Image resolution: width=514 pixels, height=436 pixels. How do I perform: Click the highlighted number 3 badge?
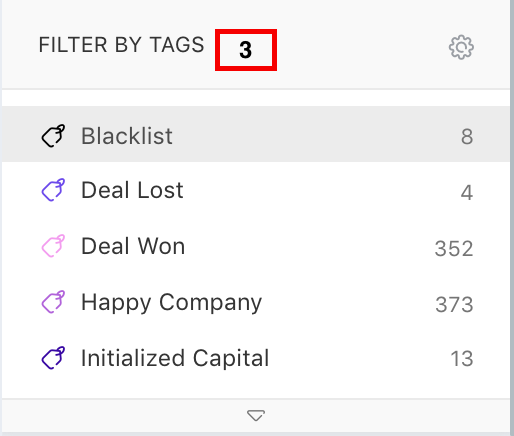(x=246, y=50)
